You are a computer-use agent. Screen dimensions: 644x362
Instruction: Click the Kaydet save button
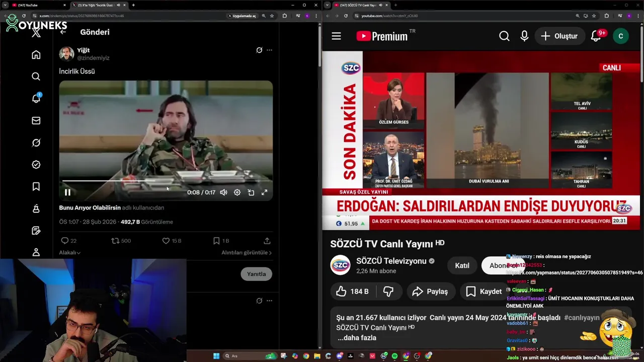tap(485, 291)
